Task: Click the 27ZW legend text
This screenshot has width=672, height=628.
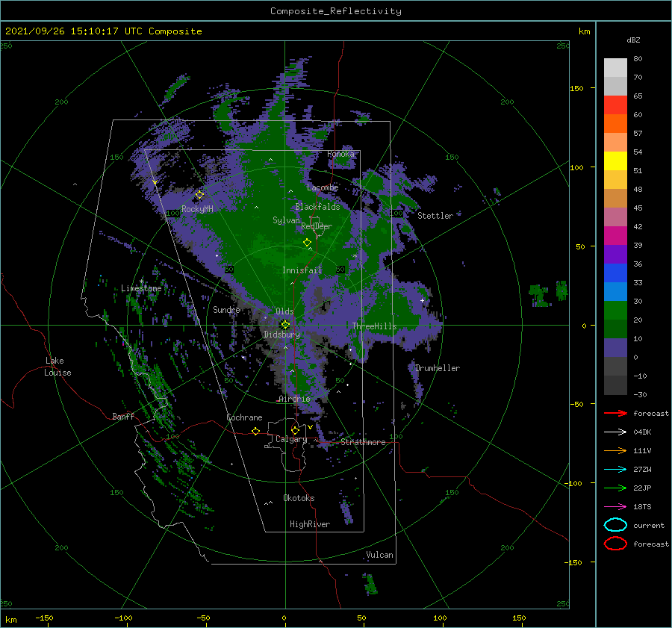Action: pos(642,470)
